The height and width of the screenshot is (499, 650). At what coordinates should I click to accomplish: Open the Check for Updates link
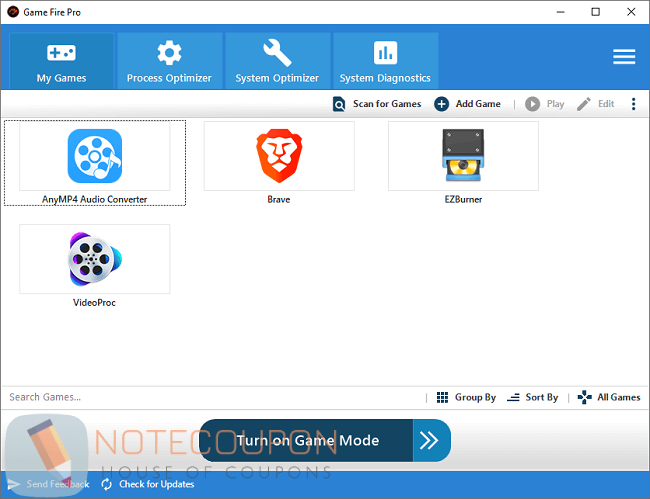coord(157,484)
